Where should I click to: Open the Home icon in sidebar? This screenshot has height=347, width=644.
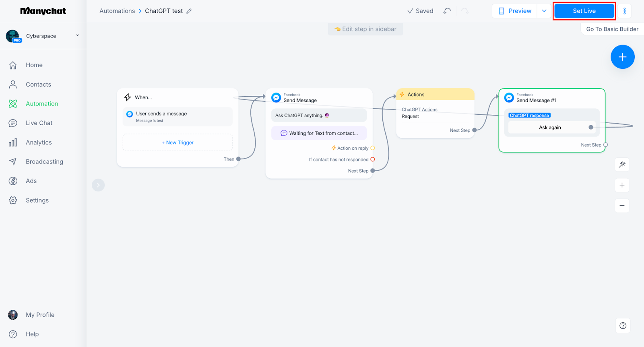click(x=13, y=65)
